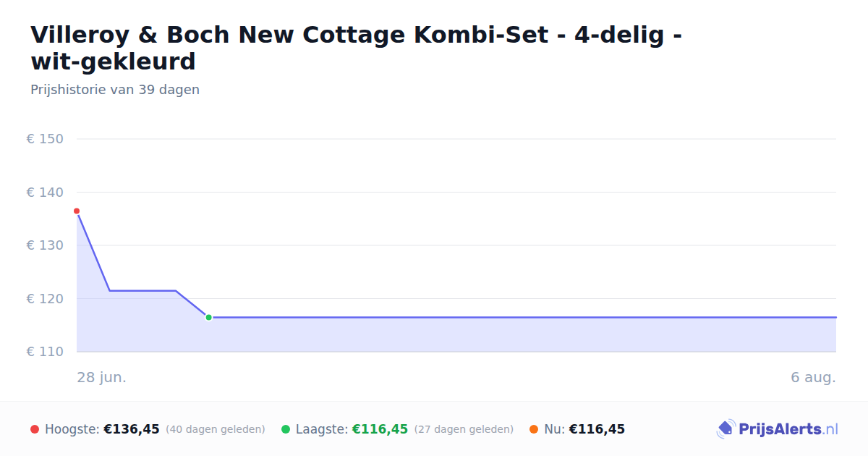The width and height of the screenshot is (868, 456).
Task: Click the 6 aug. end date label
Action: coord(813,378)
